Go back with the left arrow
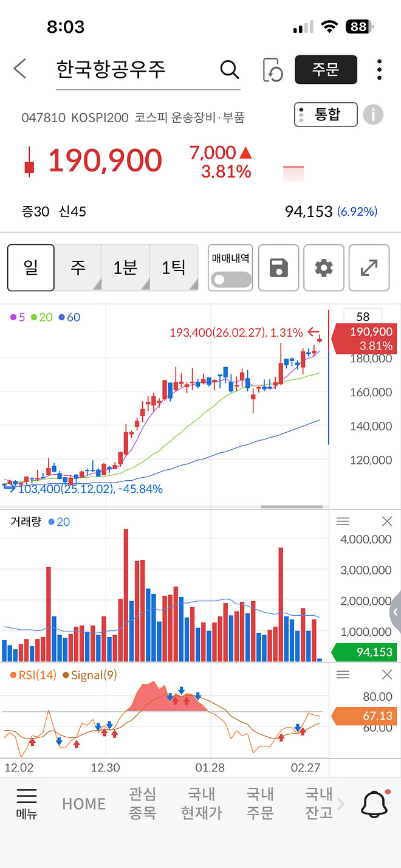The height and width of the screenshot is (868, 401). point(20,69)
